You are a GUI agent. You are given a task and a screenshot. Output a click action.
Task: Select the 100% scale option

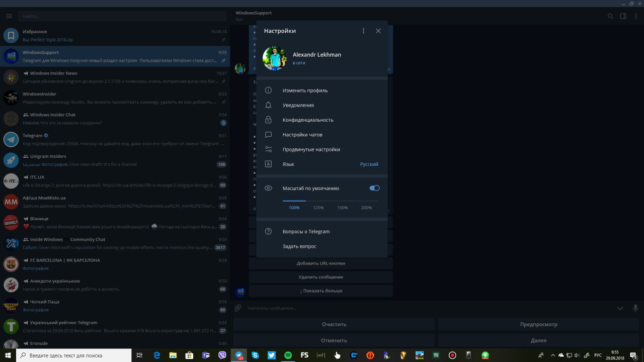click(294, 208)
